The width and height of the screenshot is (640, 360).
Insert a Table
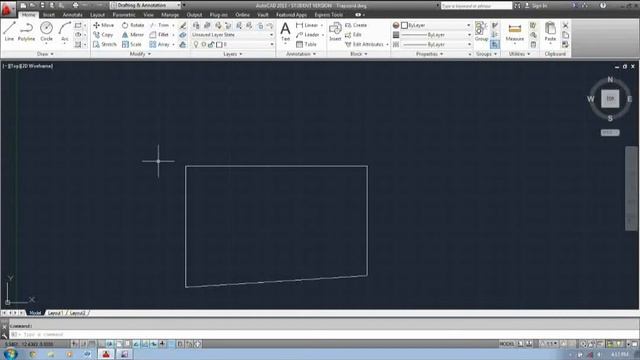307,44
